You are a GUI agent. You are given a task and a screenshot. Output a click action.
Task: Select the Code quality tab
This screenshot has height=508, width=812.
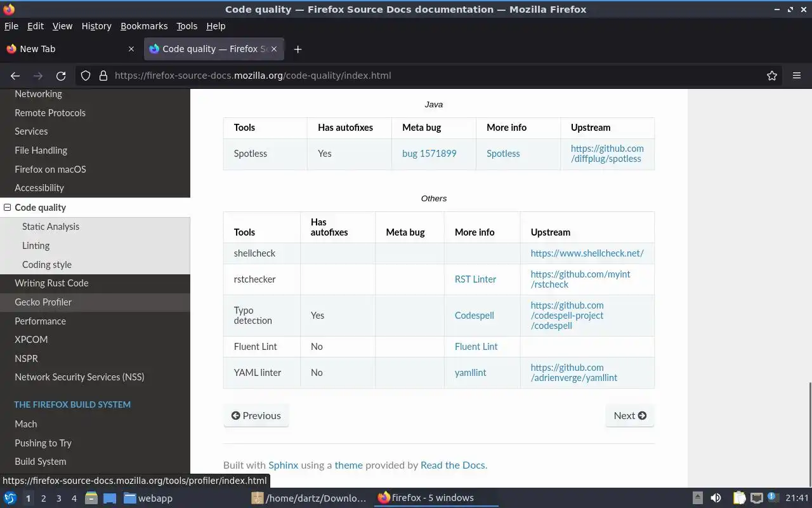pos(214,49)
